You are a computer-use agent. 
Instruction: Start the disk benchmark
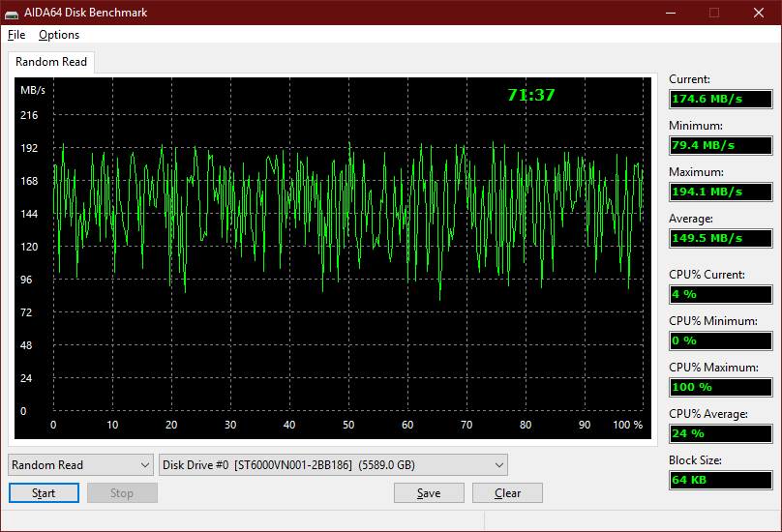44,493
